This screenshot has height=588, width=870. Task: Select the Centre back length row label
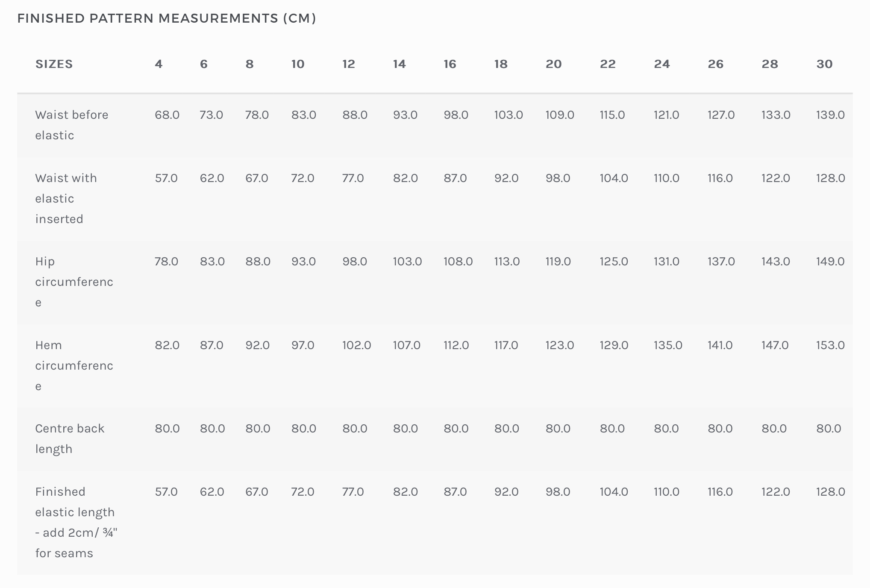[x=70, y=438]
